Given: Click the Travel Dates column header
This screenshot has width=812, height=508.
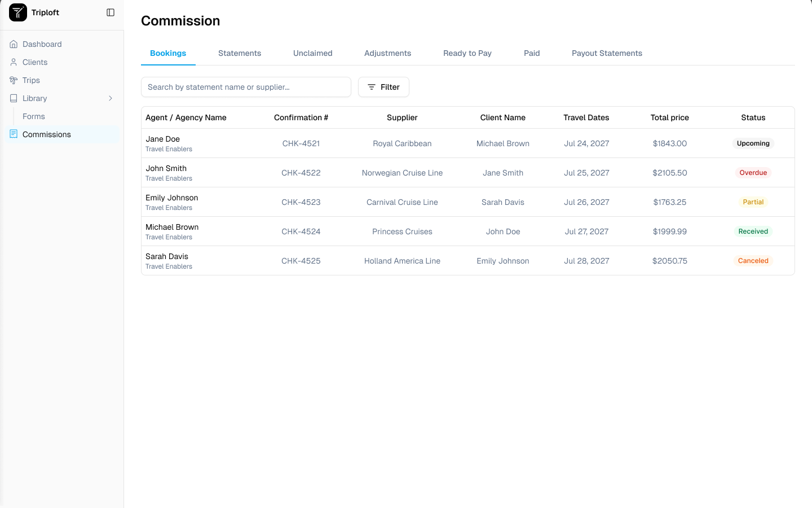Looking at the screenshot, I should click(586, 117).
